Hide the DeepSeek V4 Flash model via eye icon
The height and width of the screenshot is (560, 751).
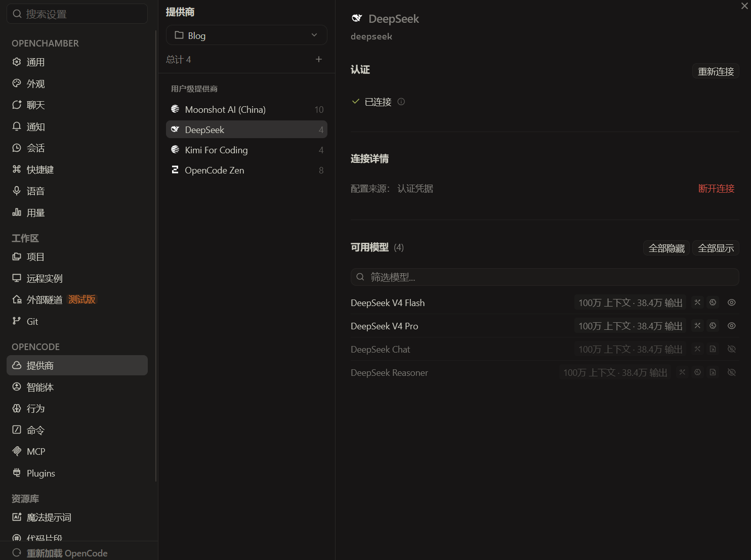coord(732,303)
